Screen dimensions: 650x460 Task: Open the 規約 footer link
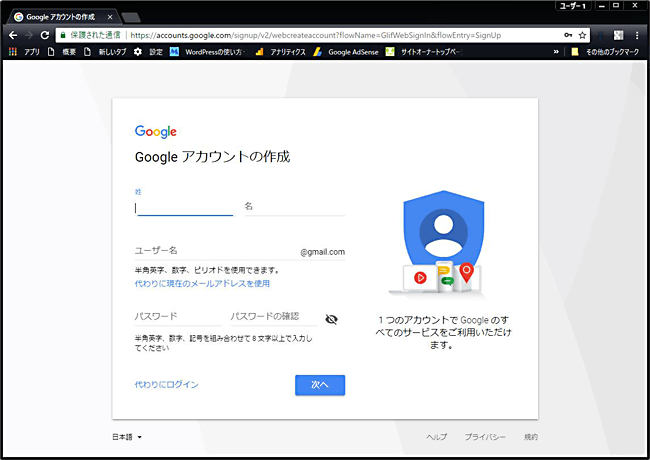(x=531, y=437)
